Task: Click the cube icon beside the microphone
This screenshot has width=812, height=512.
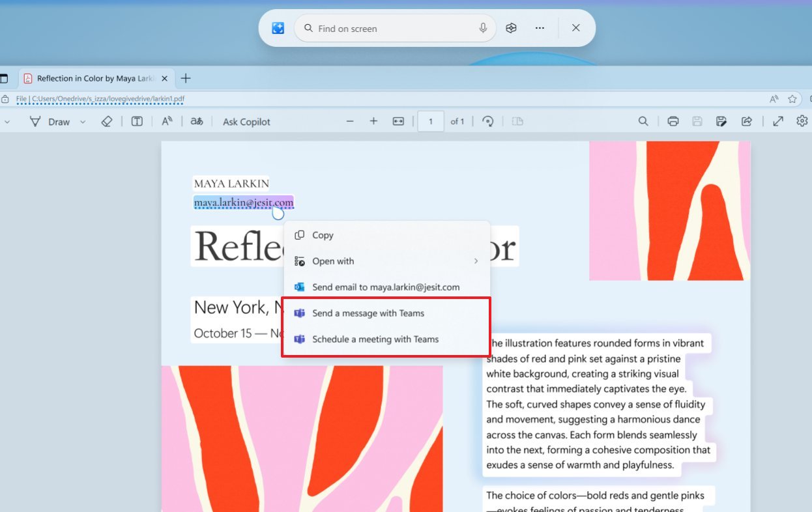Action: [x=512, y=28]
